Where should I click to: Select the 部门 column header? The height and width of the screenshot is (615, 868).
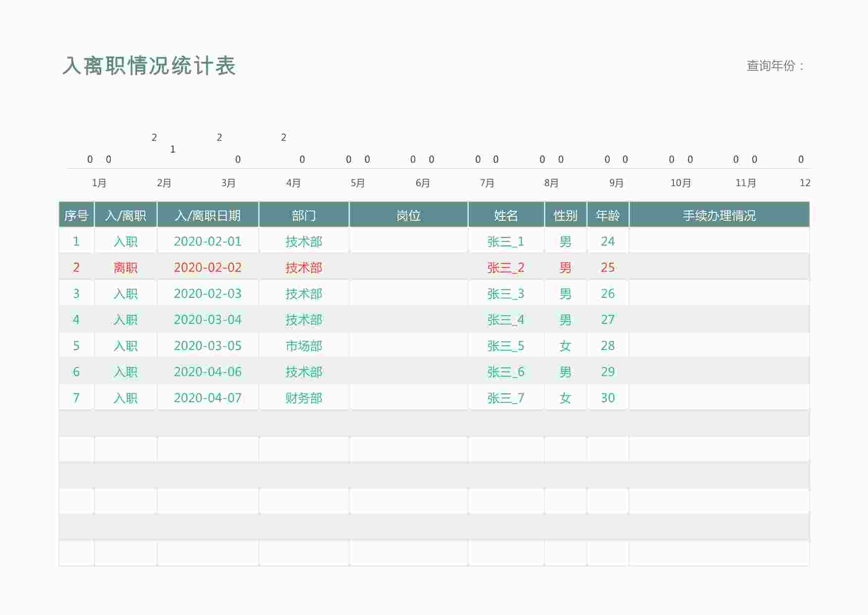304,215
